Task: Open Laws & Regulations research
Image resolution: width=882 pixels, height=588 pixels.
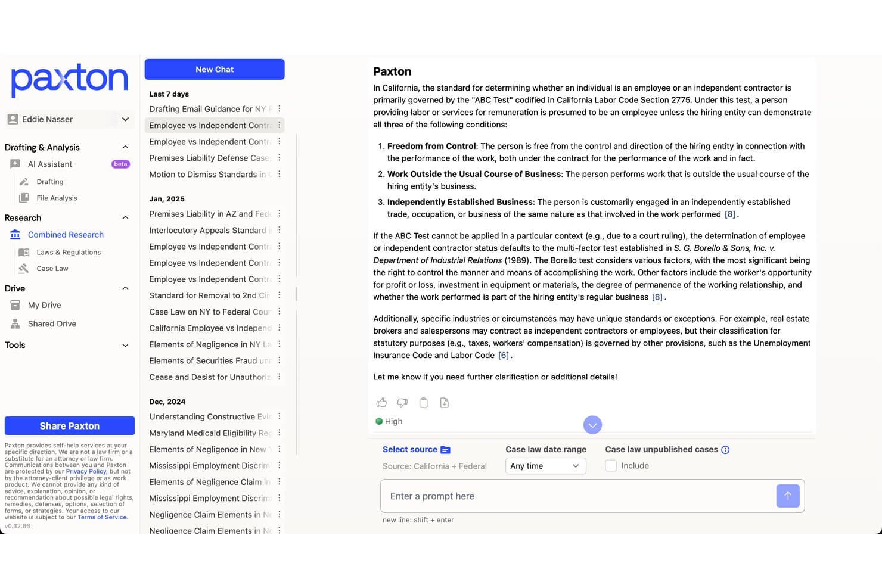Action: (69, 253)
